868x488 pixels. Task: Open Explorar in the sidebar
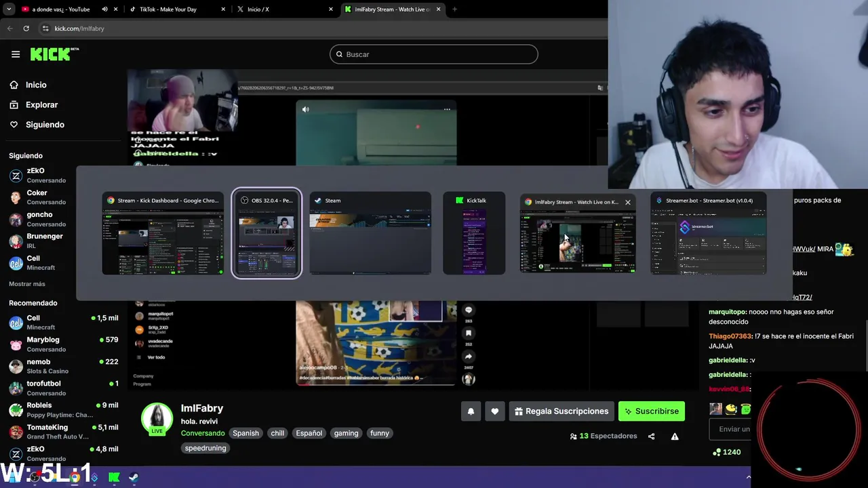[41, 105]
